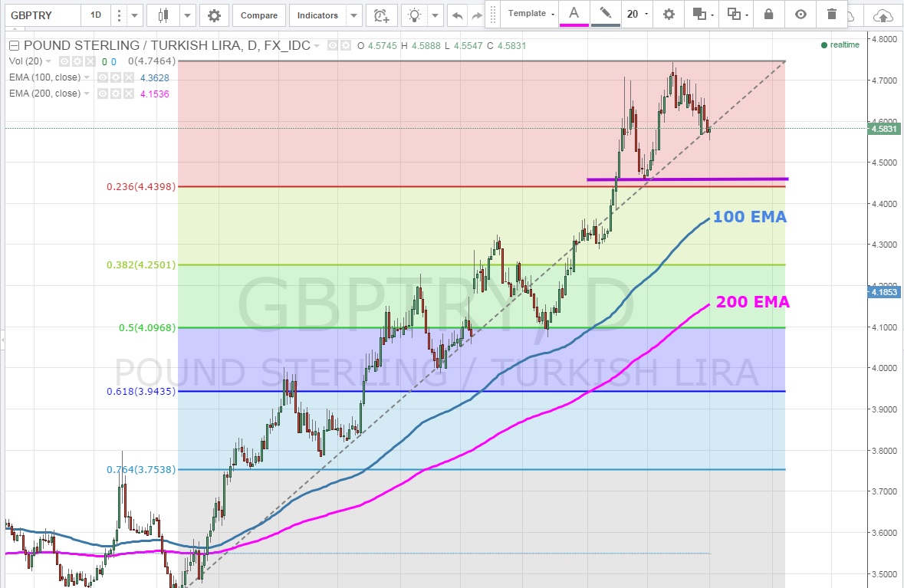This screenshot has height=588, width=904.
Task: Click the undo arrow
Action: (458, 15)
